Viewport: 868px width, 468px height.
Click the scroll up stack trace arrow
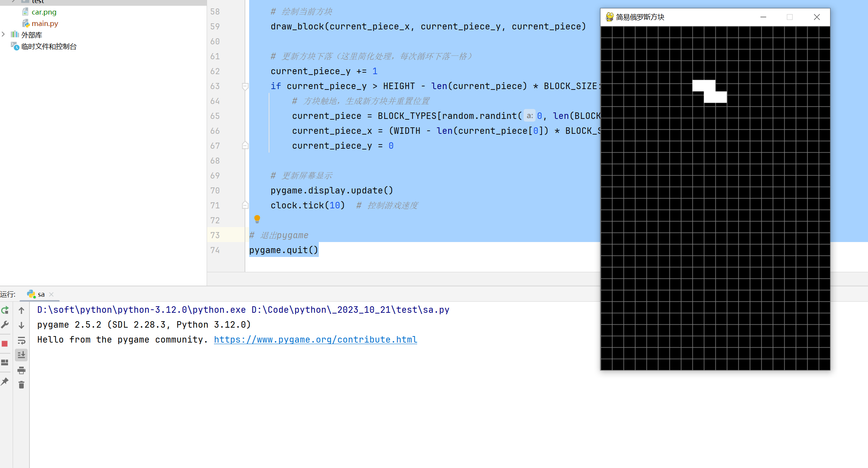tap(21, 310)
